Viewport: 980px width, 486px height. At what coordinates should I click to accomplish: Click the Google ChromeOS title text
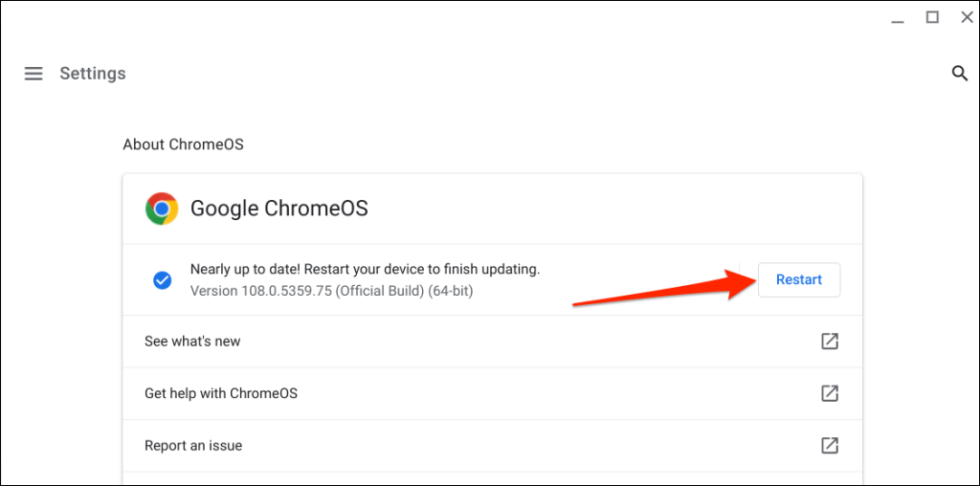pyautogui.click(x=278, y=209)
